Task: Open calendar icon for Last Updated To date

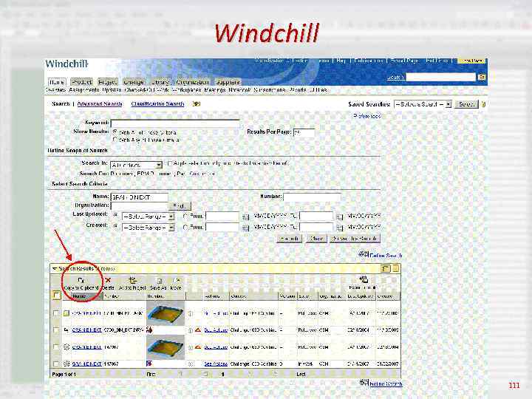Action: coord(339,216)
